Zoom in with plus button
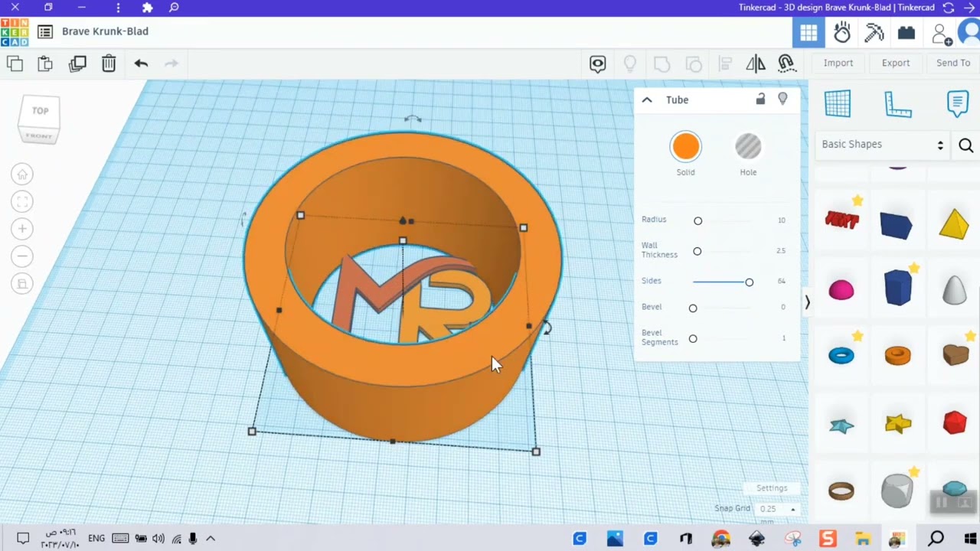 [22, 229]
